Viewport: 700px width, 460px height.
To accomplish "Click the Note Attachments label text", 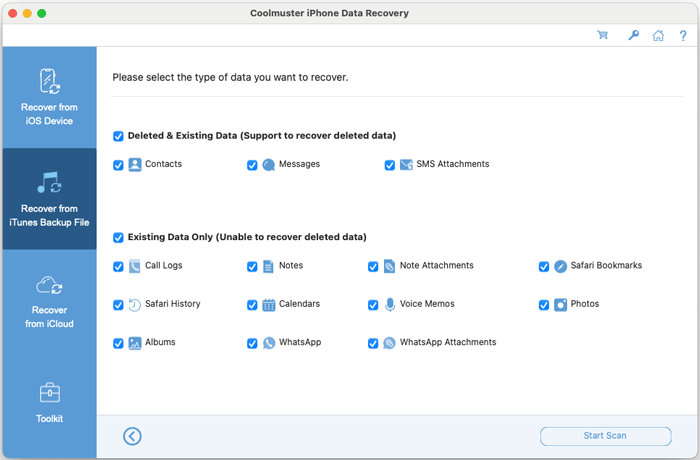I will [x=437, y=265].
